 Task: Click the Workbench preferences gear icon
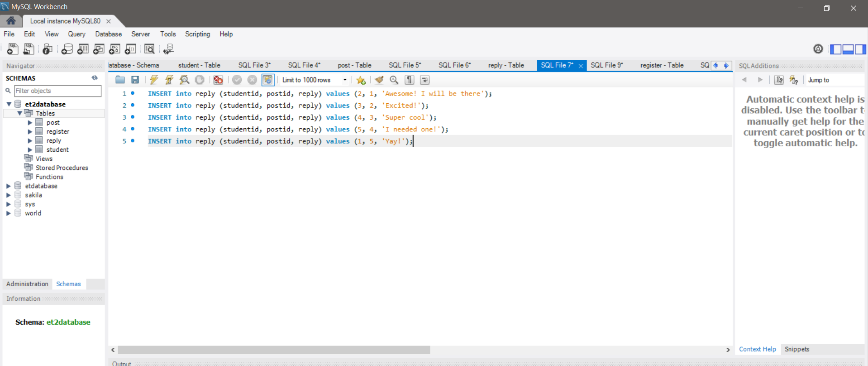pyautogui.click(x=818, y=49)
